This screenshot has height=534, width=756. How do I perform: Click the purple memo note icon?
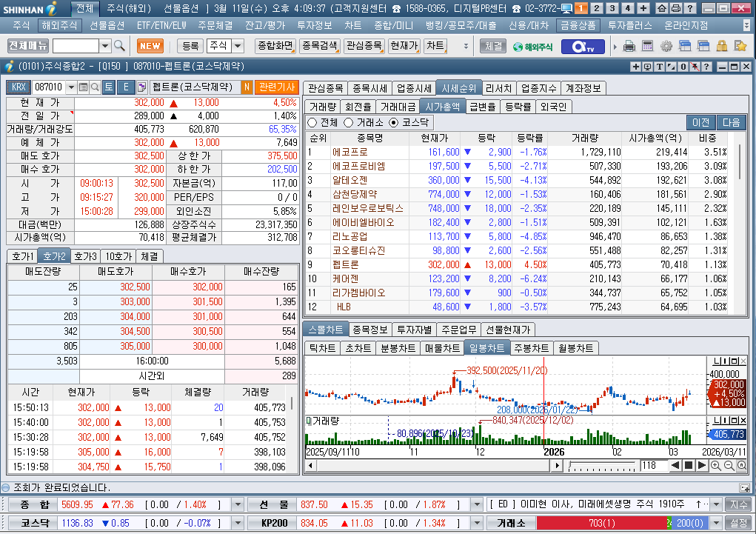click(x=141, y=87)
